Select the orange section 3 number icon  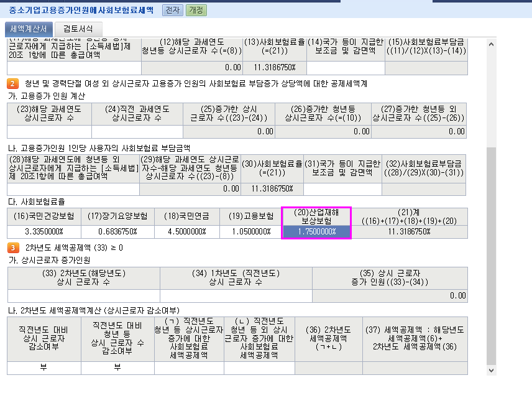[12, 247]
